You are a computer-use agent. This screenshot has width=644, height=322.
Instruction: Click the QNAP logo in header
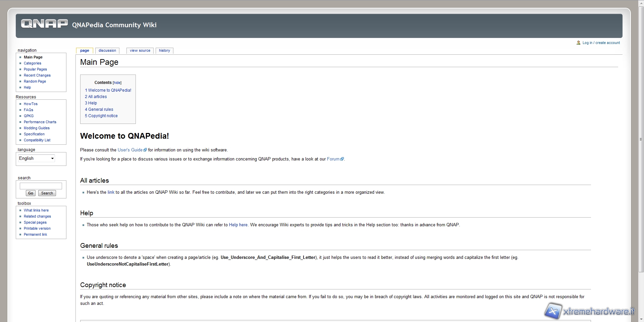click(44, 24)
